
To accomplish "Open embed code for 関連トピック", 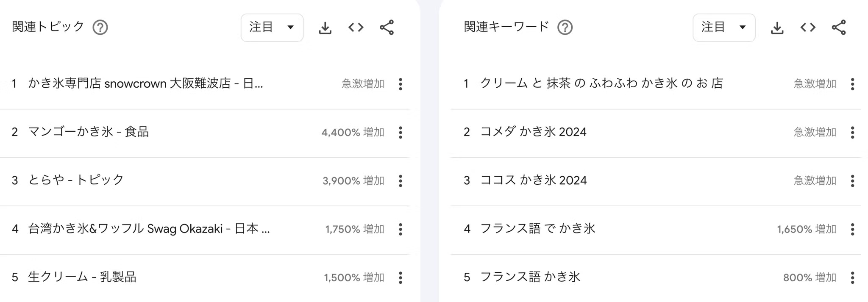I will [x=356, y=28].
